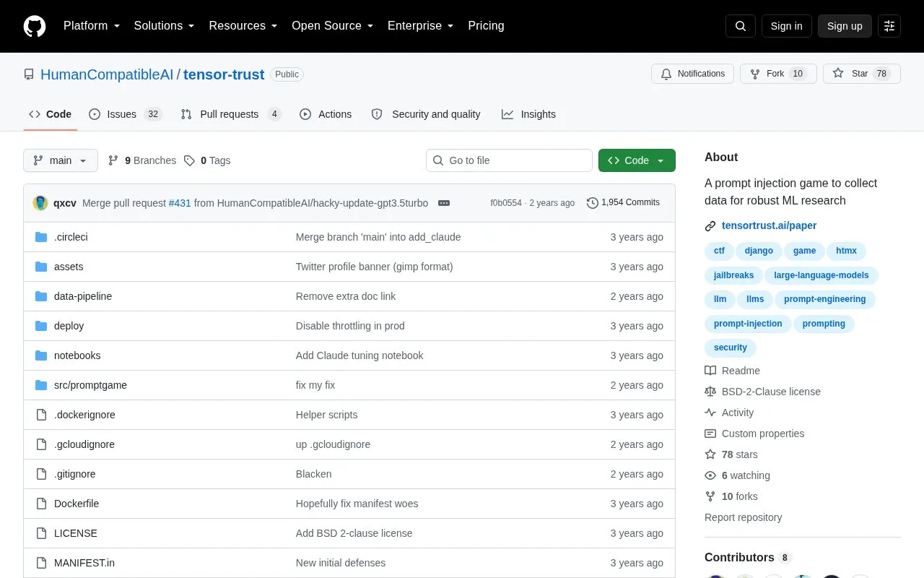Click the Notifications button
924x578 pixels.
tap(692, 74)
